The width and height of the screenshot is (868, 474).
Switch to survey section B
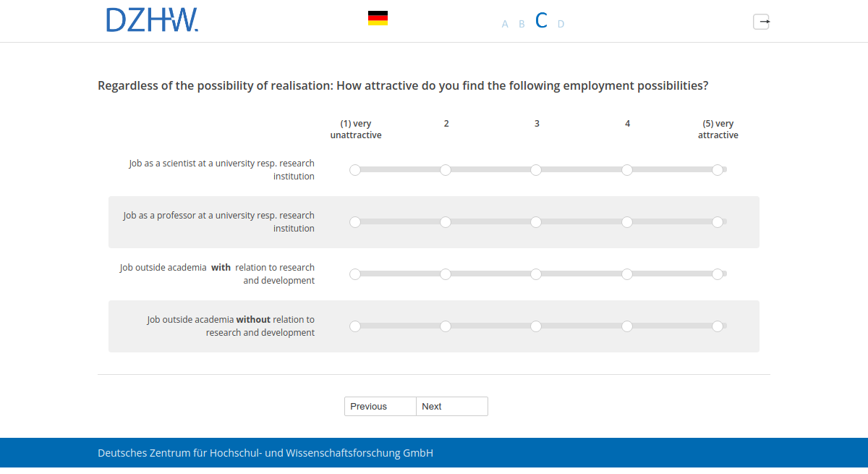tap(522, 23)
